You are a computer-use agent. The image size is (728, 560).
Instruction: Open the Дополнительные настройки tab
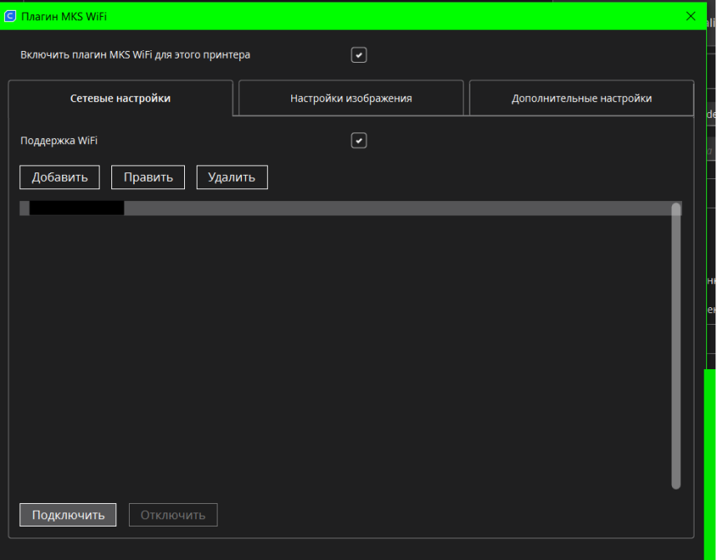pos(581,97)
